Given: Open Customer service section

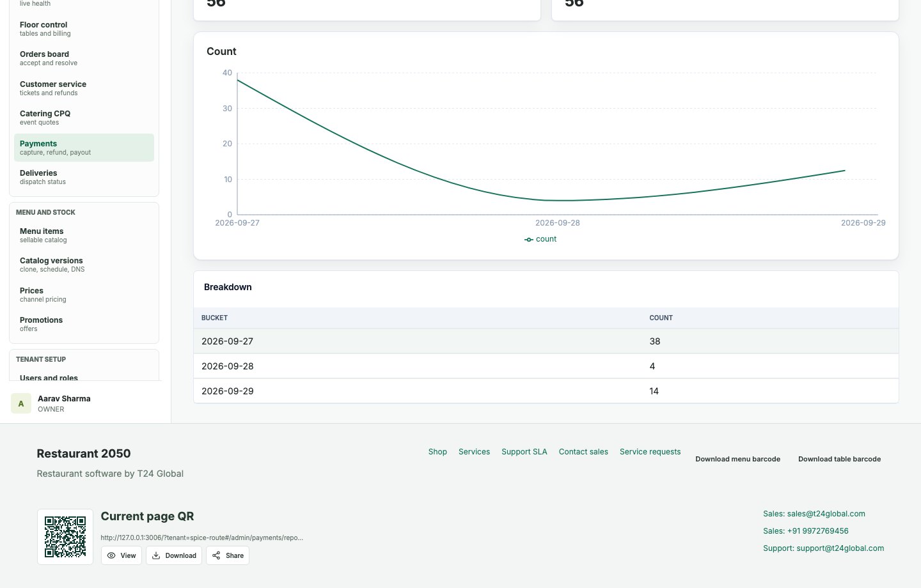Looking at the screenshot, I should point(84,88).
